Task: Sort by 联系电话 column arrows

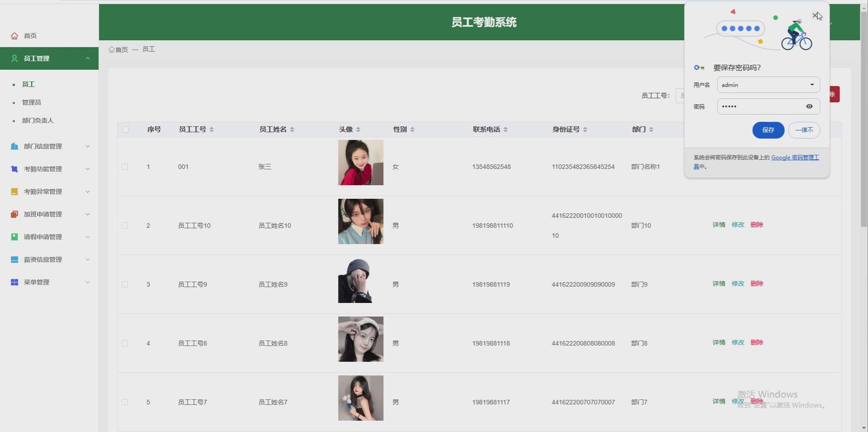Action: point(505,130)
